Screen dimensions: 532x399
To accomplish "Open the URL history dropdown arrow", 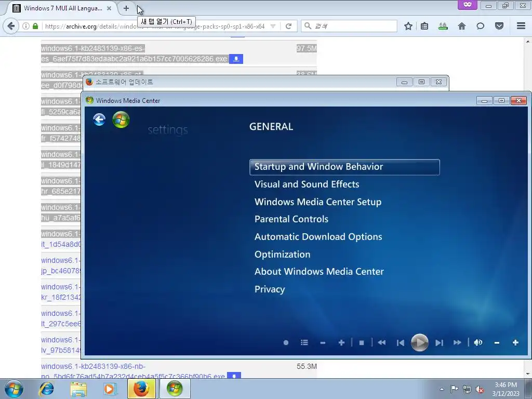I will coord(273,26).
